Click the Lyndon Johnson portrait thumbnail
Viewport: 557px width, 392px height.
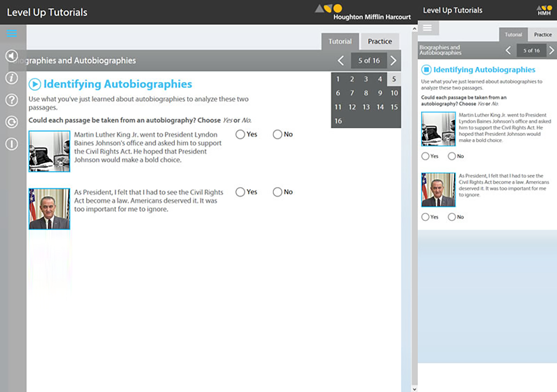(49, 208)
